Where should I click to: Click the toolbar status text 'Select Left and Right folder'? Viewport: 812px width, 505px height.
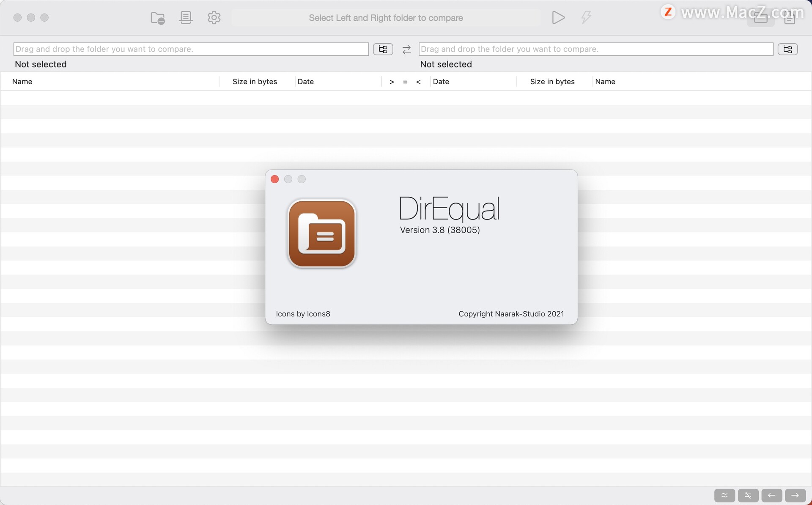pyautogui.click(x=386, y=18)
